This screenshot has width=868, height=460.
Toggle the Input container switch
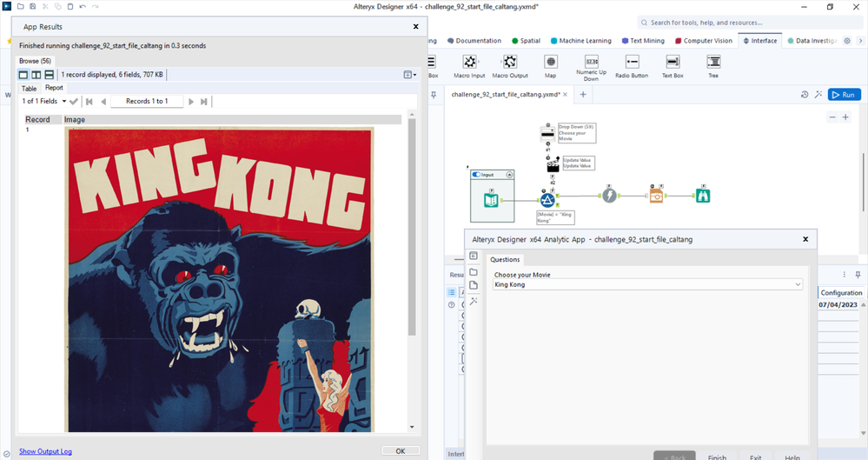coord(476,175)
